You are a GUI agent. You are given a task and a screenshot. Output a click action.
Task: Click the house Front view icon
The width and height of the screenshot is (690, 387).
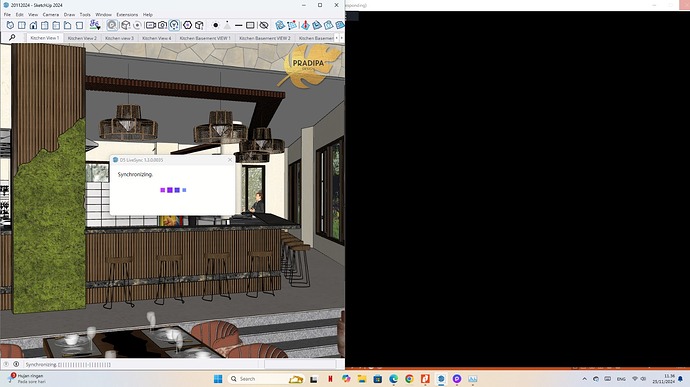click(x=33, y=25)
